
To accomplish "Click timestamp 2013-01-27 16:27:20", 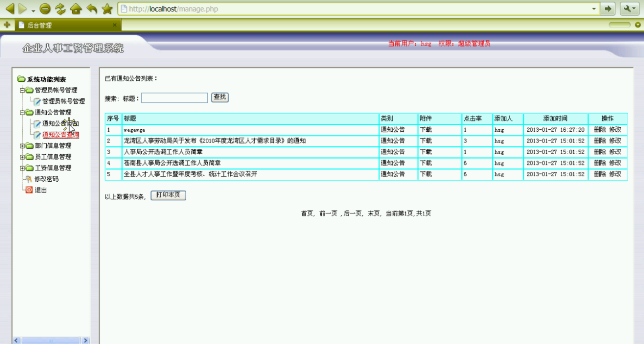I will [x=555, y=130].
